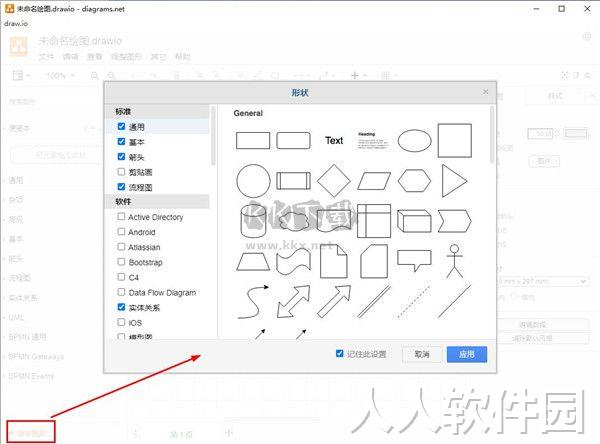This screenshot has width=600, height=444.
Task: Choose the bidirectional block arrow shape
Action: point(293,302)
